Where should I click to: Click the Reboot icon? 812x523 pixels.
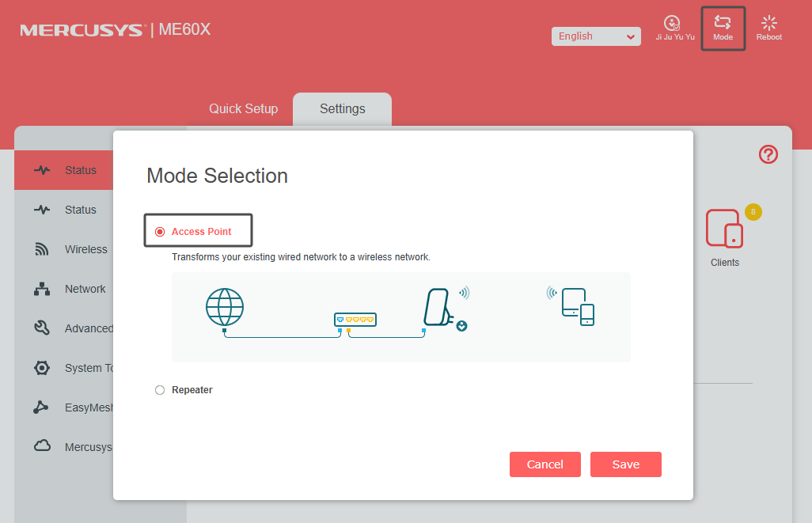point(768,24)
